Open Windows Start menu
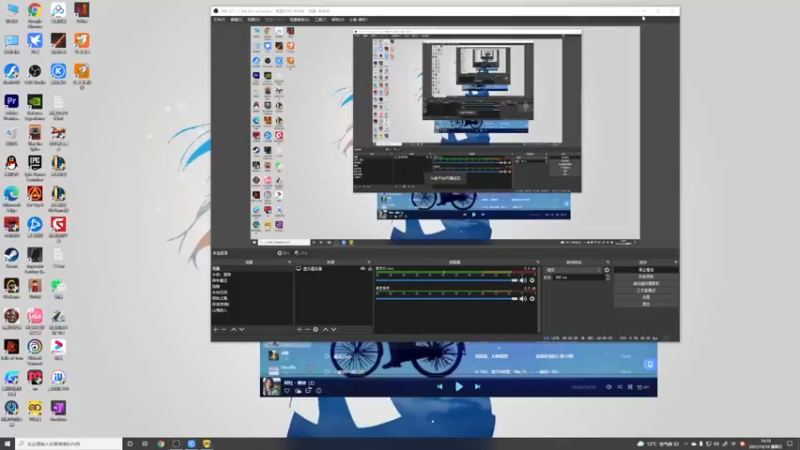This screenshot has height=450, width=800. pyautogui.click(x=7, y=444)
